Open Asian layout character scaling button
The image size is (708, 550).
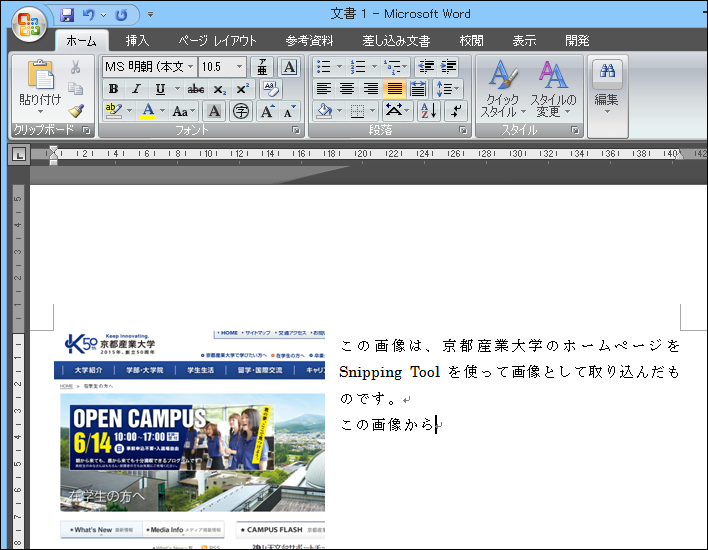coord(396,111)
